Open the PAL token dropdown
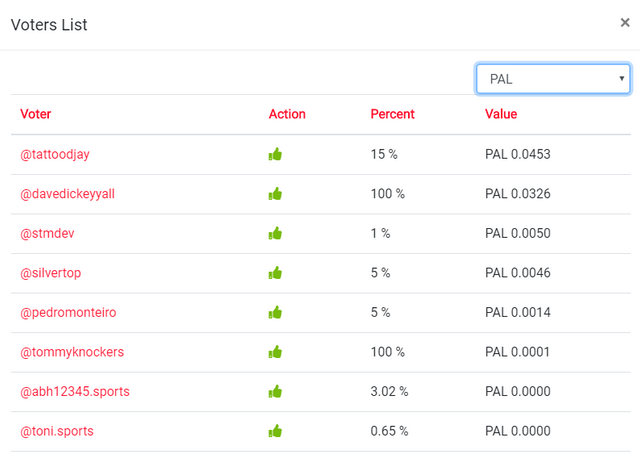Viewport: 640px width, 456px height. point(553,78)
